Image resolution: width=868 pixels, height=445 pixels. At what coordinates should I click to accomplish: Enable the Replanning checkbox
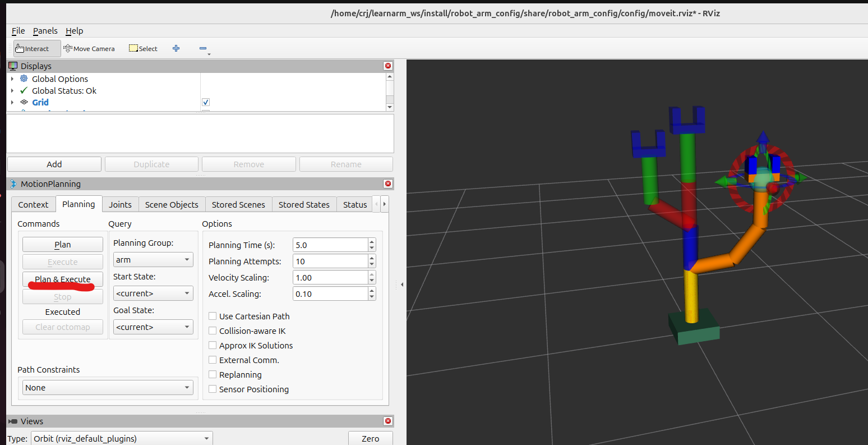pos(213,374)
